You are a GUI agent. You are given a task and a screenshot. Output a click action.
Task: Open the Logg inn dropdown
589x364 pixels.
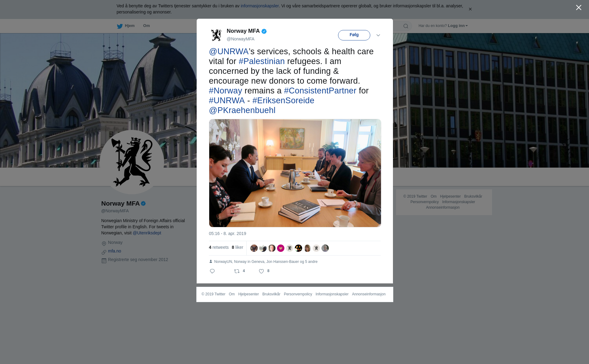coord(458,26)
